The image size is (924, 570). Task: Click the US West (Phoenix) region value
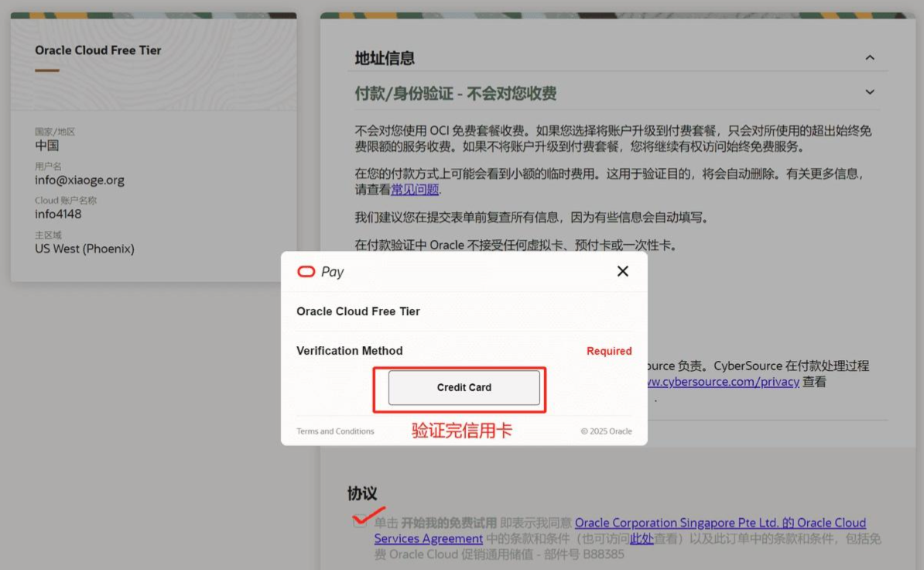84,249
